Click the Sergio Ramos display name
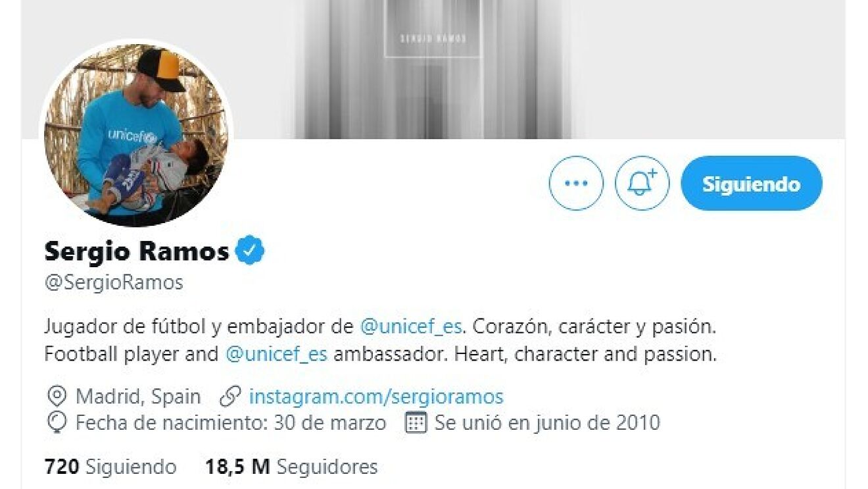This screenshot has height=489, width=868. coord(136,251)
